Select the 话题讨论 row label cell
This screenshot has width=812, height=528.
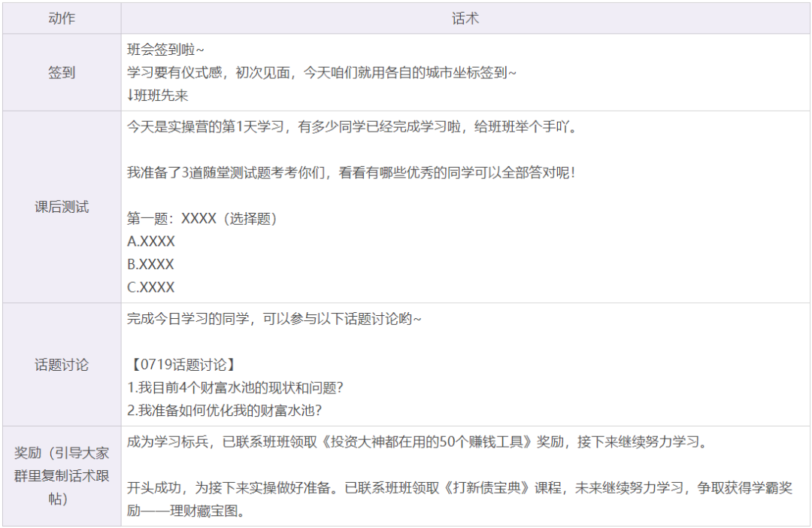(x=62, y=365)
